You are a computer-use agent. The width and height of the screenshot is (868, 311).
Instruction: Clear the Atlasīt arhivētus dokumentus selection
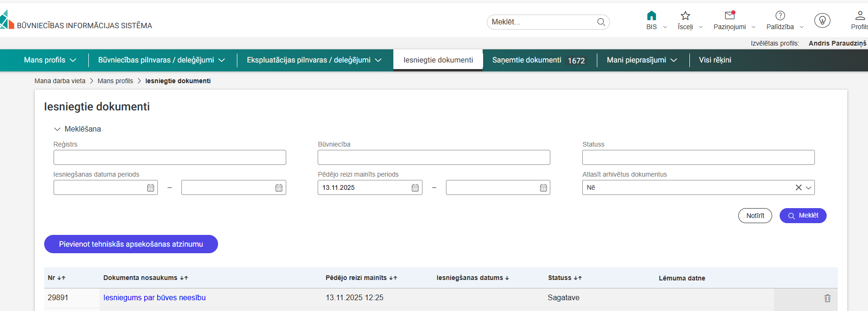coord(798,187)
